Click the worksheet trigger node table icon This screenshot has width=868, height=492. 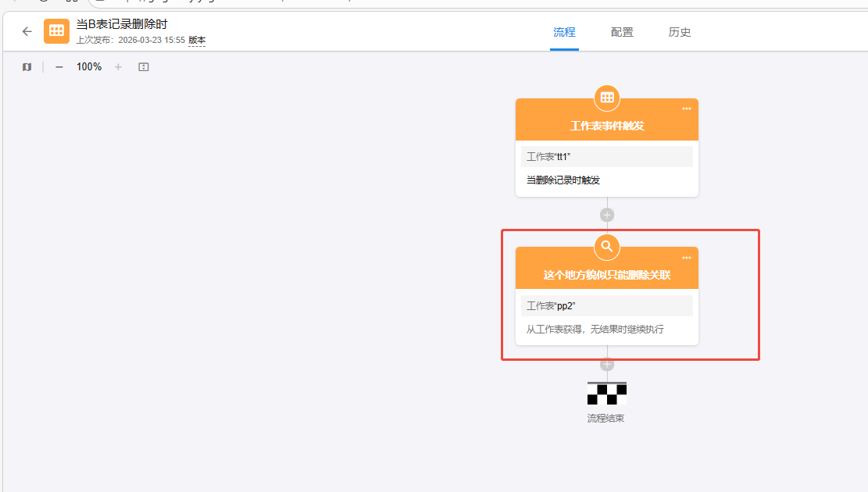(x=607, y=98)
